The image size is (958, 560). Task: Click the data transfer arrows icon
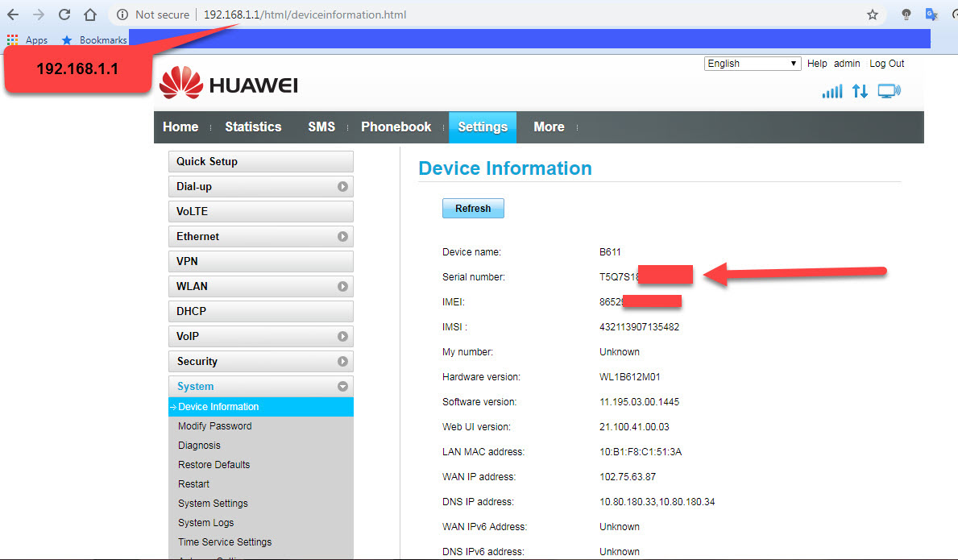click(x=861, y=91)
